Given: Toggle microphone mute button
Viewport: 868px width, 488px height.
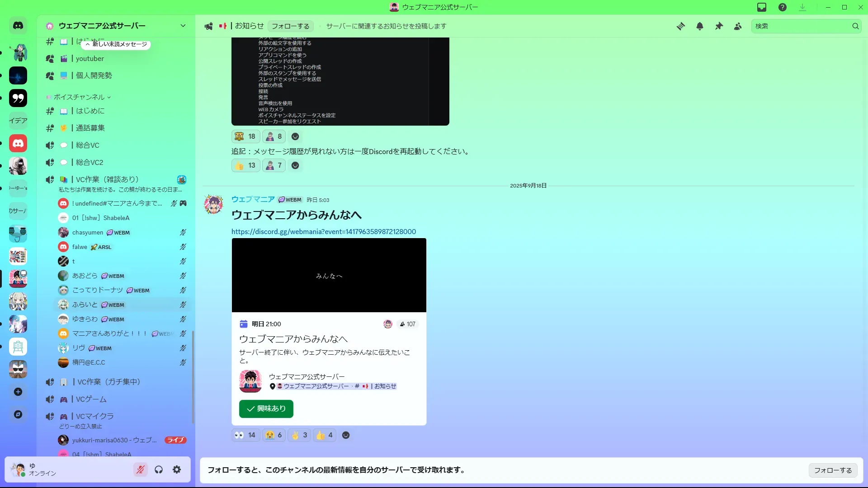Looking at the screenshot, I should (x=141, y=470).
